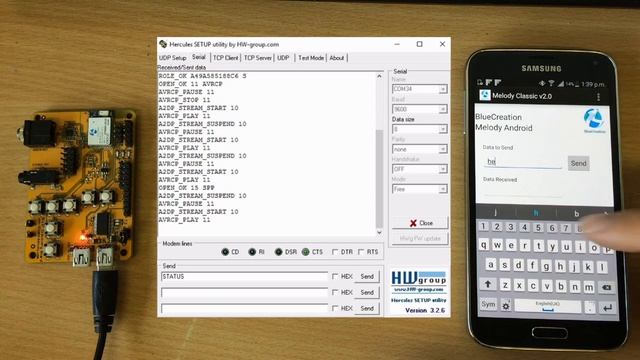Tap the 'q' key on phone keyboard
This screenshot has height=360, width=640.
[x=484, y=244]
